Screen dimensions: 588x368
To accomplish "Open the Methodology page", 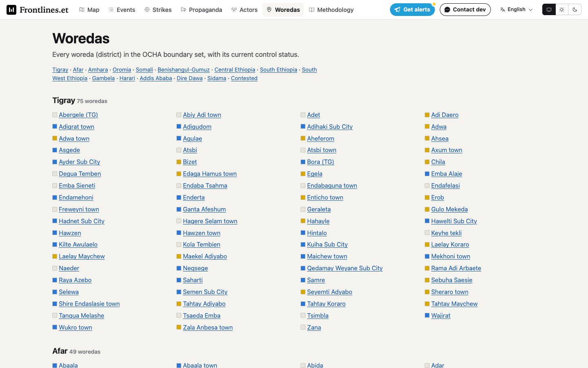I will point(331,9).
